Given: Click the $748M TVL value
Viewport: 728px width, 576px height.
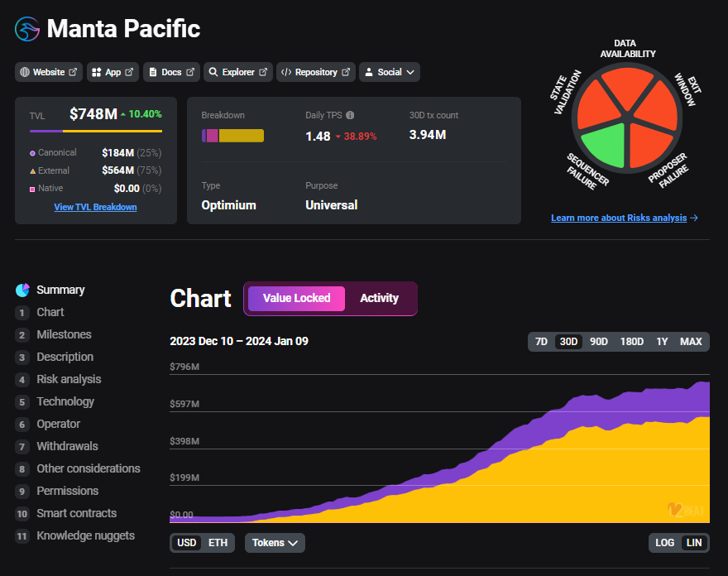Looking at the screenshot, I should pyautogui.click(x=93, y=114).
